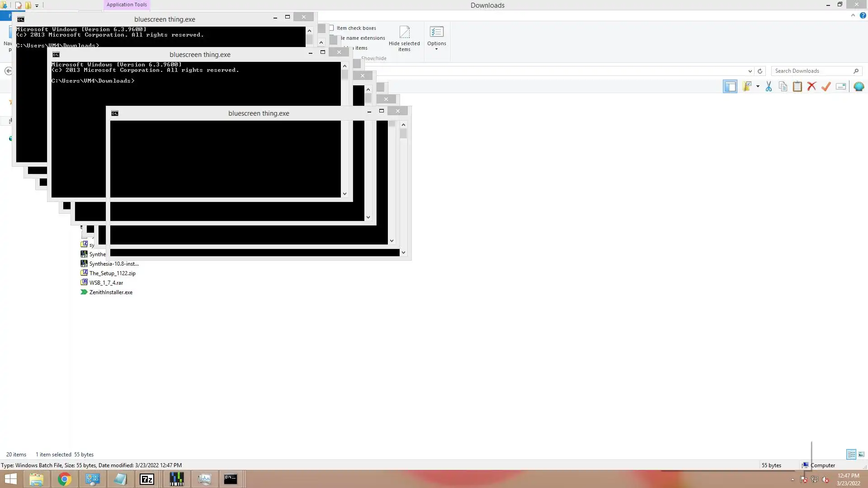Click the blue shell icon in toolbar
868x488 pixels.
click(859, 87)
